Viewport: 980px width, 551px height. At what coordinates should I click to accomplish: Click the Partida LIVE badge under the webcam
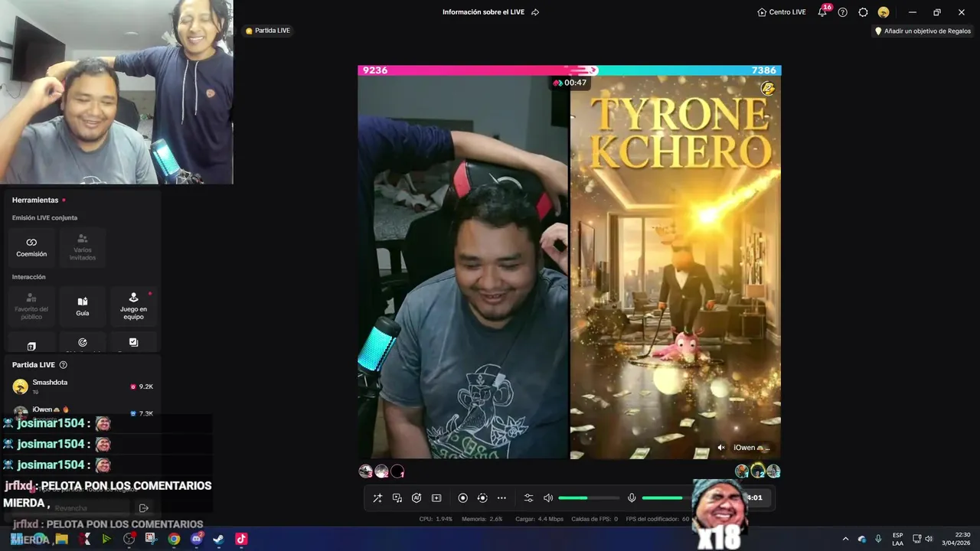pos(267,31)
